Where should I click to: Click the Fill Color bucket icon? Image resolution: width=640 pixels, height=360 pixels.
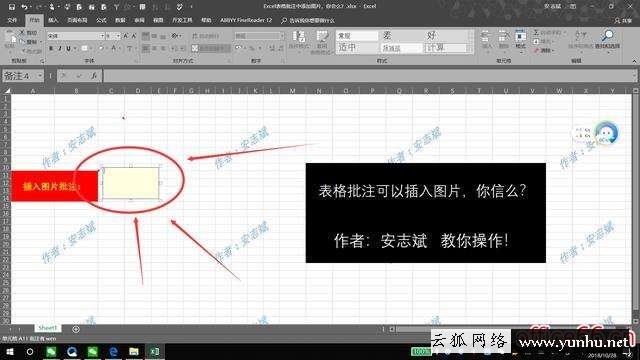coord(101,48)
